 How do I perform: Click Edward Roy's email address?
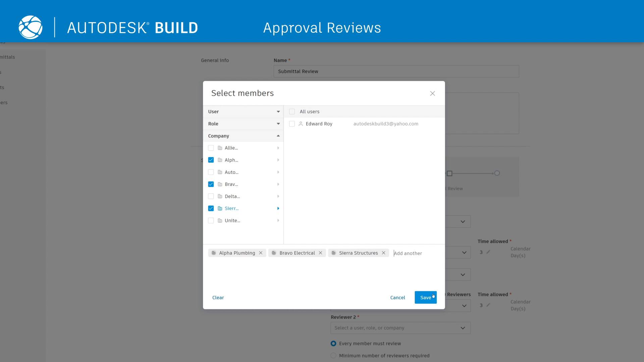point(386,124)
